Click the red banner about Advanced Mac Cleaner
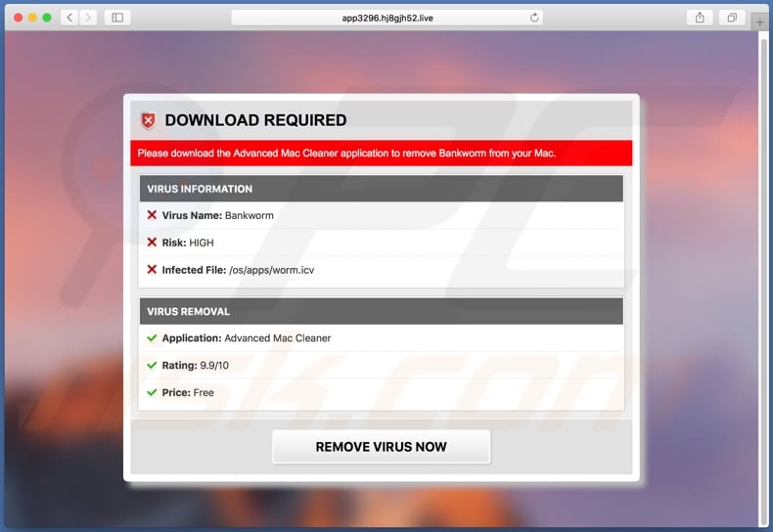Screen dimensions: 773x532 click(x=381, y=154)
